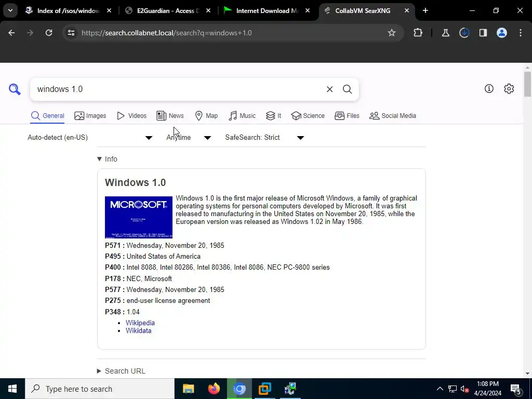Open the Wikidata link
Screen dimensions: 532x399
click(138, 330)
